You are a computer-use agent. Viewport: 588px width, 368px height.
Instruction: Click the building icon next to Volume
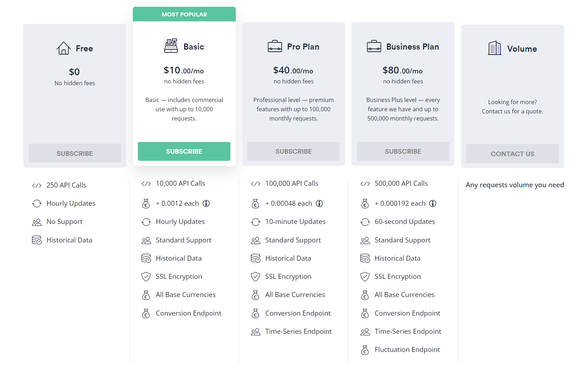click(494, 48)
